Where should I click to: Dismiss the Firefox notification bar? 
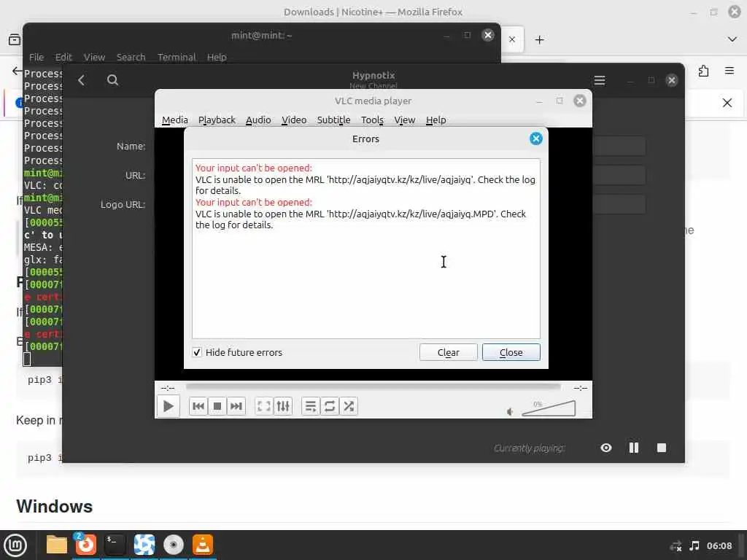point(727,103)
